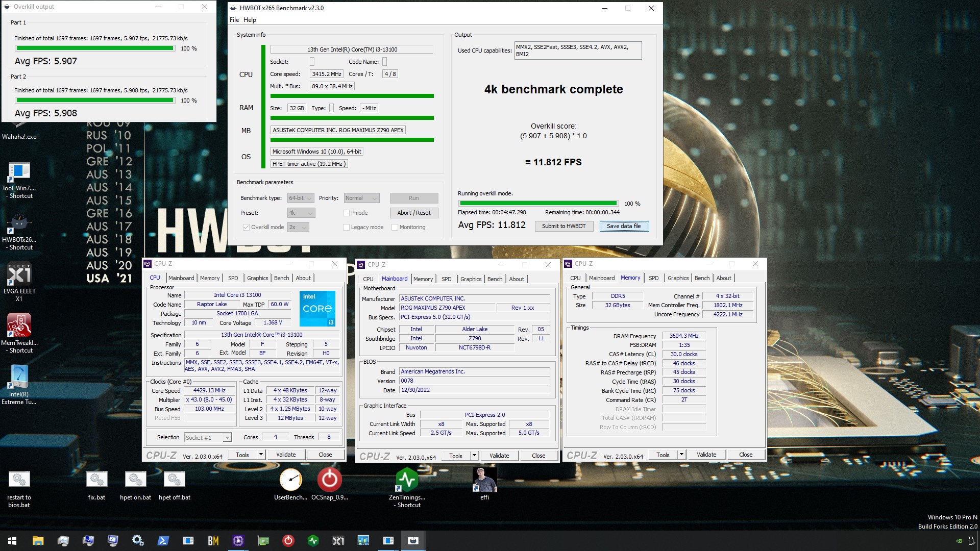Click BIOS Version "0078" value
Screen dimensions: 980x551
(x=474, y=381)
